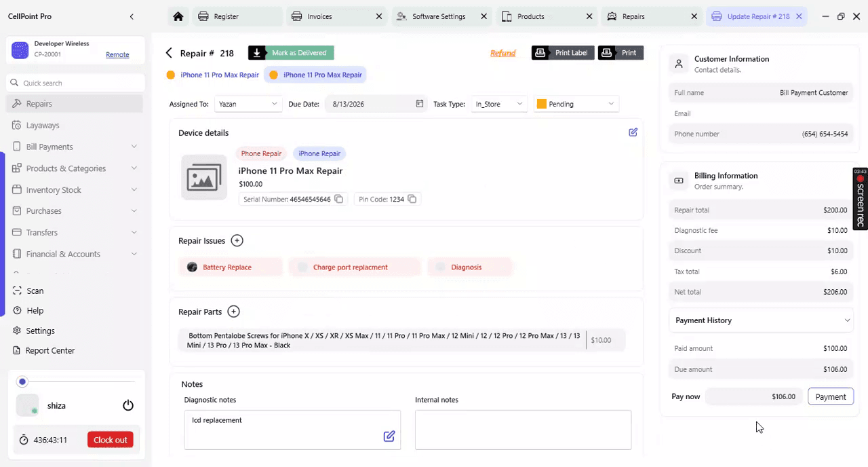Click the shiza user avatar
The width and height of the screenshot is (868, 467).
tap(27, 405)
